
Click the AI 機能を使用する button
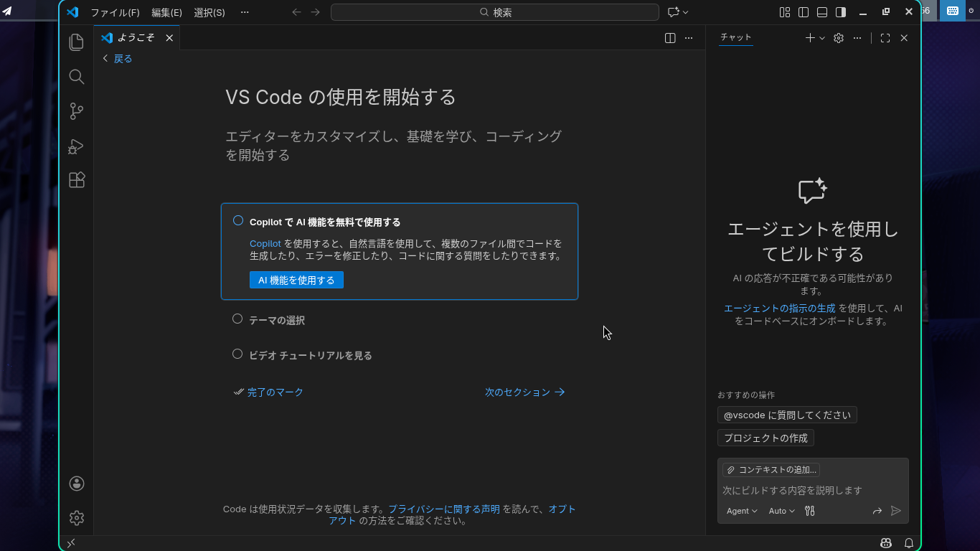[x=296, y=280]
